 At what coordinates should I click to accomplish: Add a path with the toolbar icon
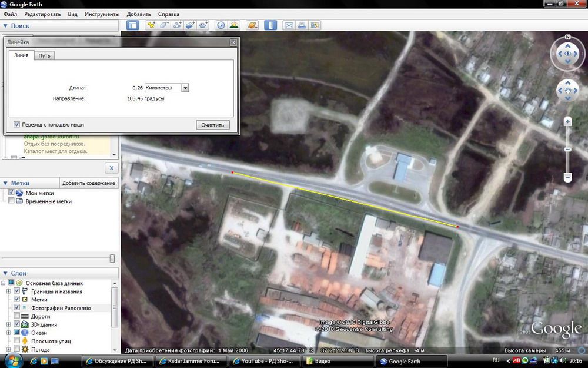point(177,25)
